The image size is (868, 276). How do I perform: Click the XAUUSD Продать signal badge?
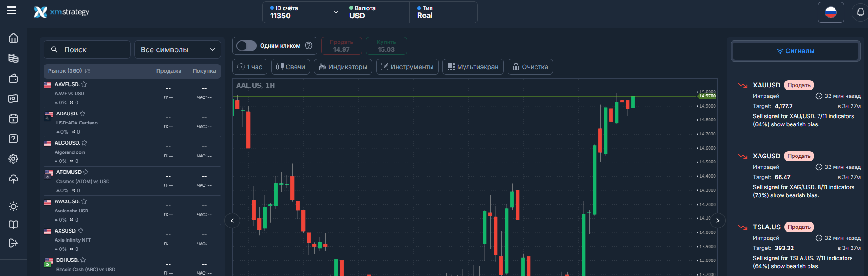[799, 85]
